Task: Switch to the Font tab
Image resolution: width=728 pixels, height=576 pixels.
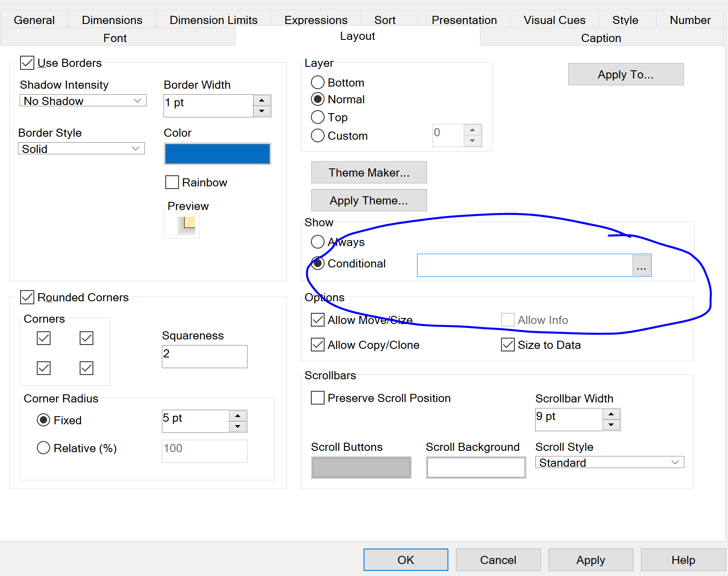Action: pyautogui.click(x=115, y=38)
